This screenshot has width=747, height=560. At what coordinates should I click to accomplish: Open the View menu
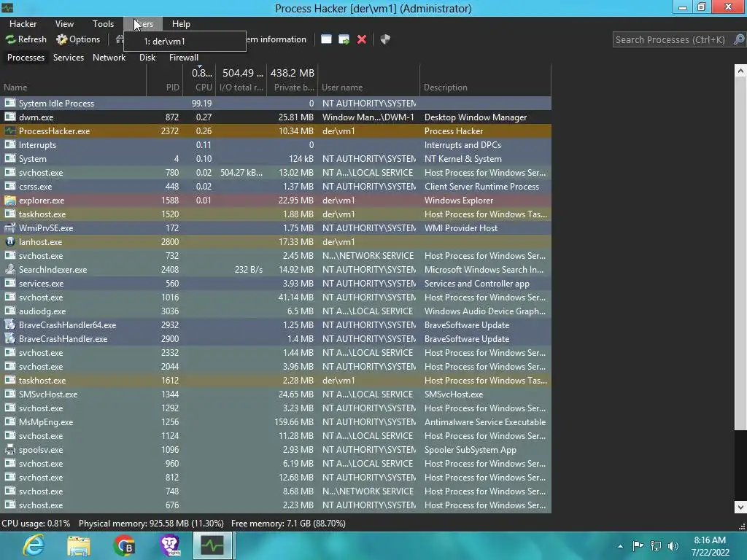pyautogui.click(x=64, y=24)
